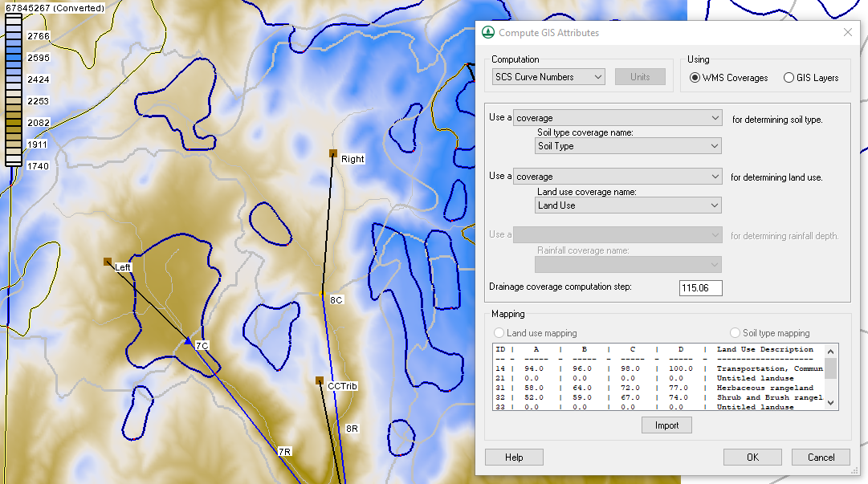Click the Cancel button
The height and width of the screenshot is (484, 868).
point(821,458)
